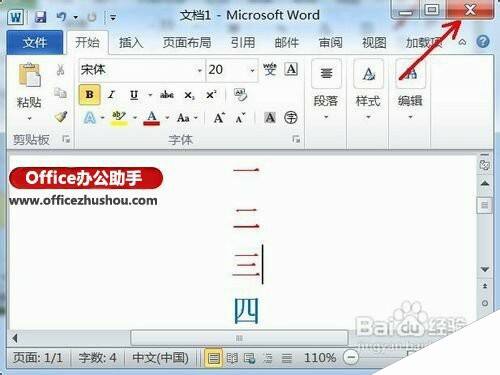Click the 中文(中国) language status button
Image resolution: width=500 pixels, height=375 pixels.
click(160, 358)
